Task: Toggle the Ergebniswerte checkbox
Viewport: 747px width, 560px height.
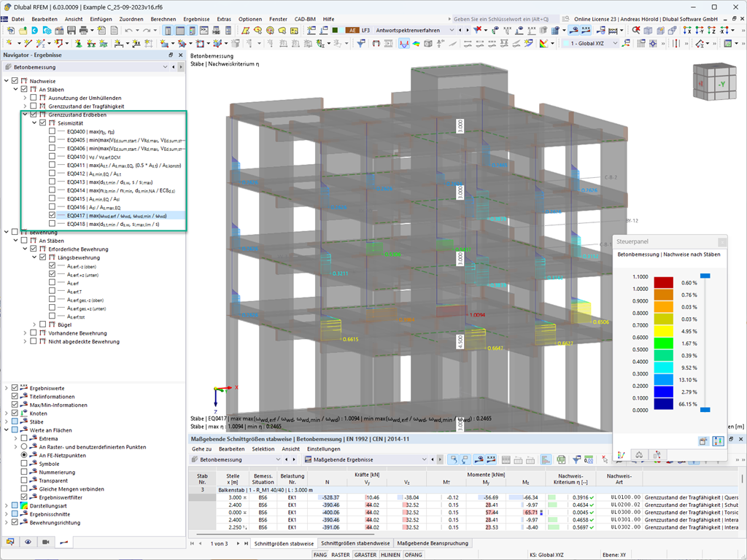Action: tap(15, 388)
